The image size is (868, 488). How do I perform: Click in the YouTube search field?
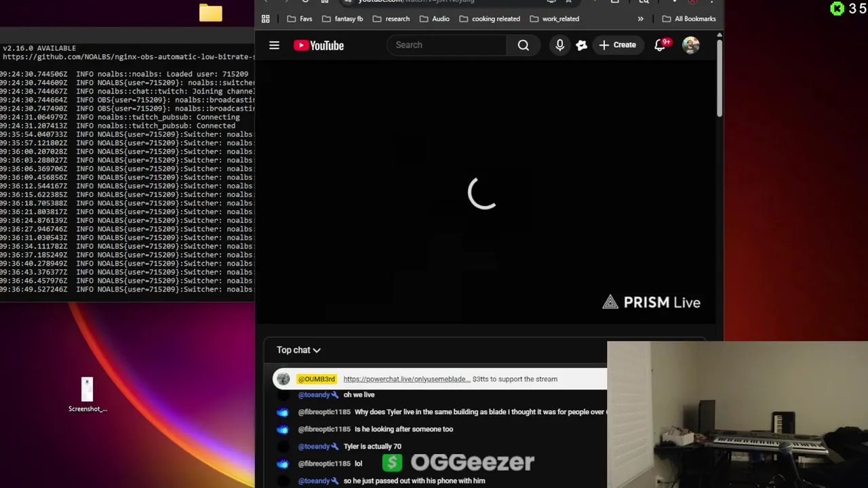click(x=448, y=45)
